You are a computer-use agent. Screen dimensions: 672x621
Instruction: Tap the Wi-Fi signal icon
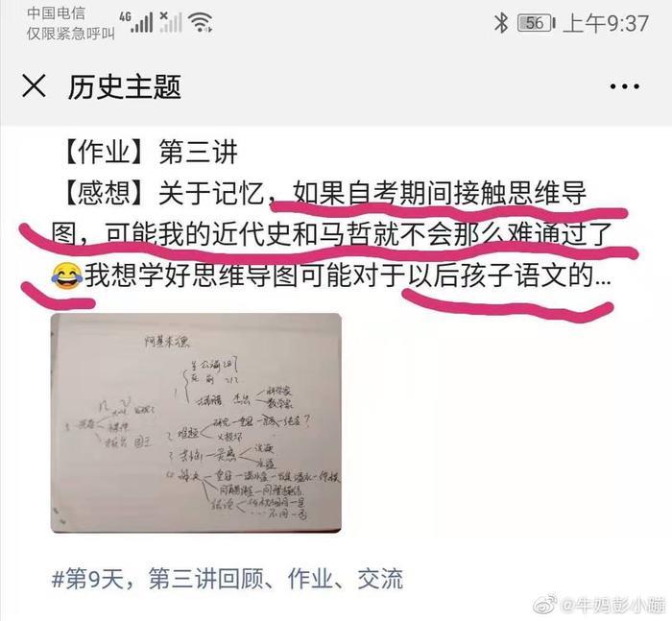click(201, 22)
